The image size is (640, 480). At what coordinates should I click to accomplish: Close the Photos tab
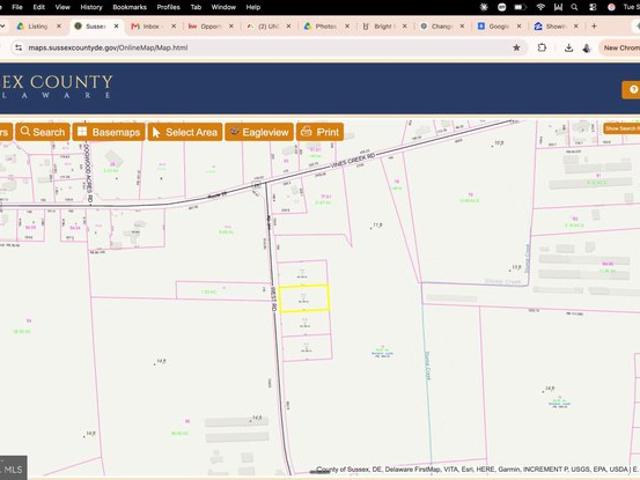pos(347,26)
